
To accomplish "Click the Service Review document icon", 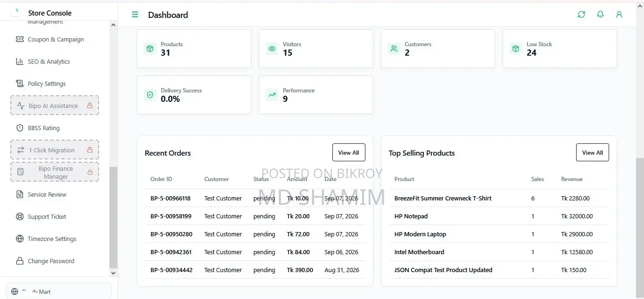I will point(20,194).
